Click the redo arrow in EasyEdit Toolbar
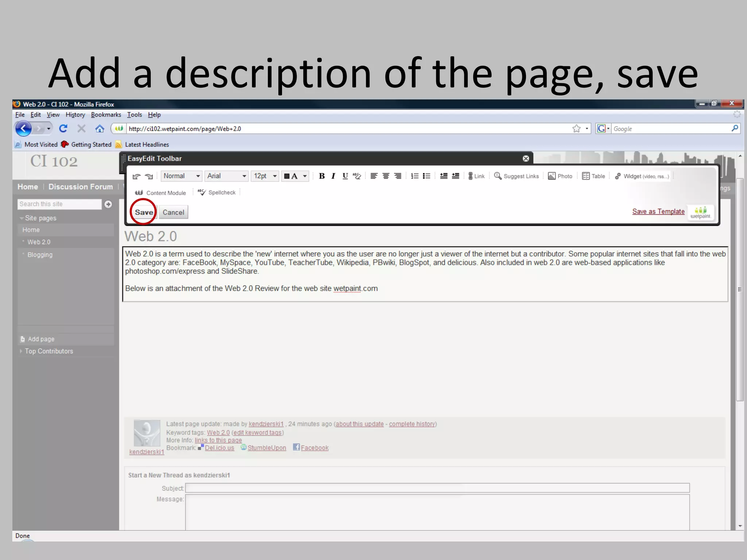 pyautogui.click(x=149, y=176)
